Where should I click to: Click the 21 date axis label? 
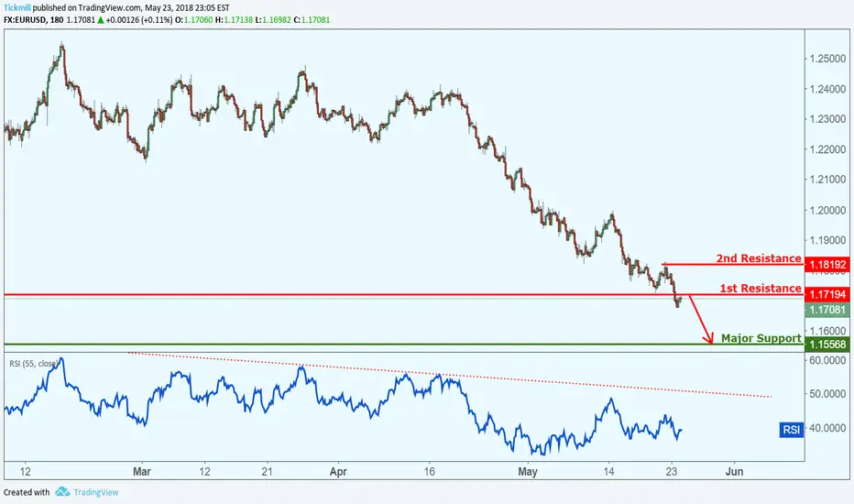click(x=267, y=471)
